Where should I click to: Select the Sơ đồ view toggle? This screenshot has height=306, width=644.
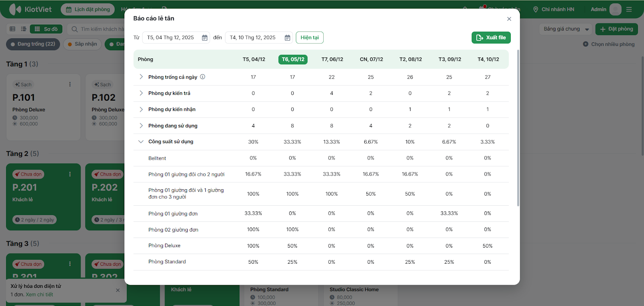(x=46, y=29)
